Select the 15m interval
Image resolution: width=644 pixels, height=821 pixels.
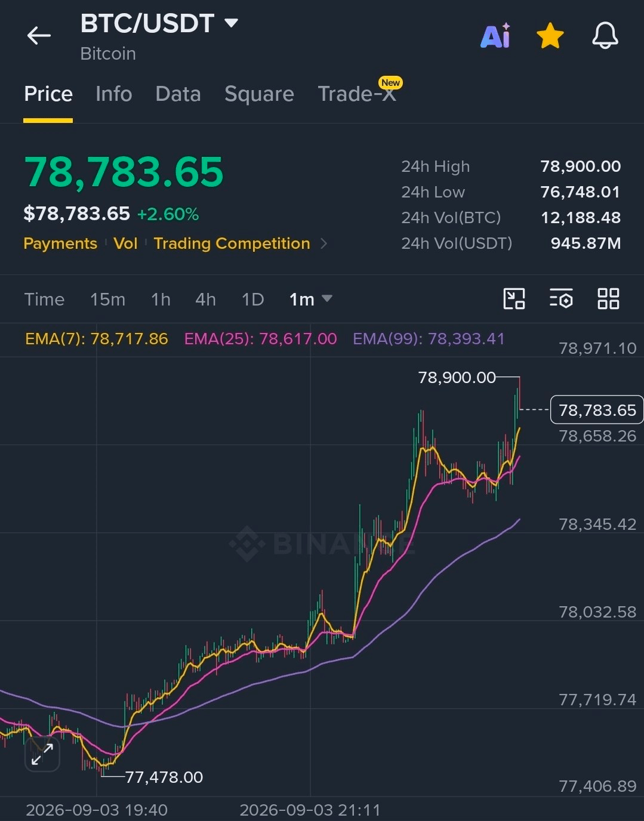[x=107, y=299]
